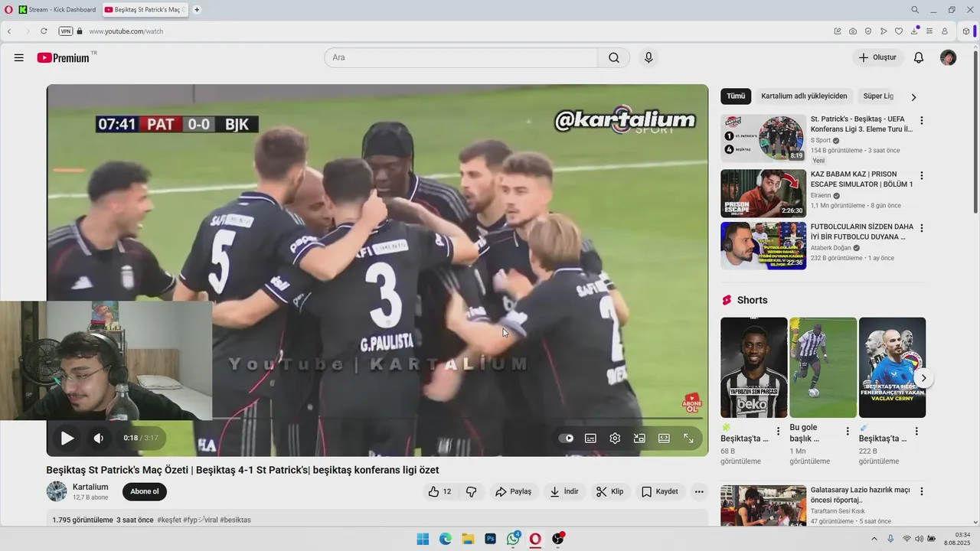Open PRISON ESCAPE SIMULATOR video thumbnail
Image resolution: width=980 pixels, height=551 pixels.
tap(763, 194)
